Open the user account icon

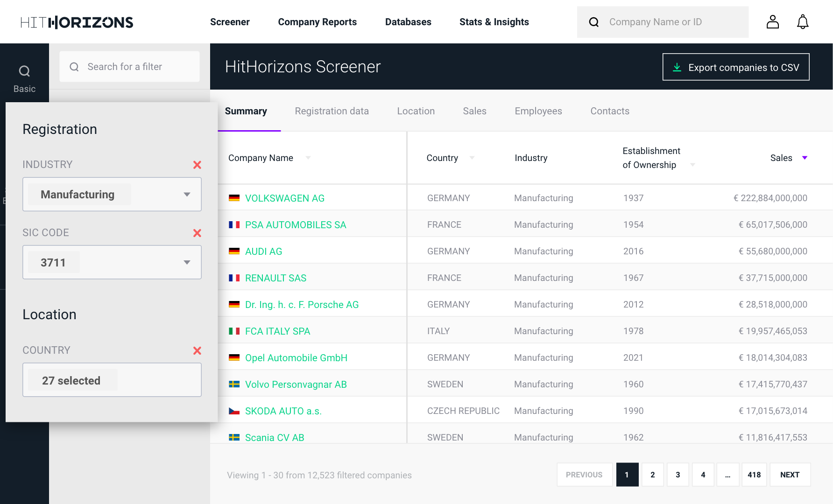[773, 21]
